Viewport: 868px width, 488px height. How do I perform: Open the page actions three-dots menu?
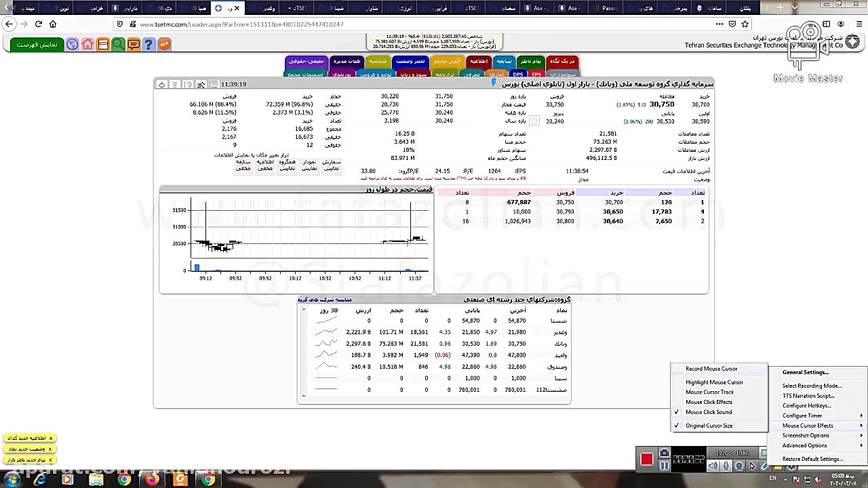click(719, 24)
